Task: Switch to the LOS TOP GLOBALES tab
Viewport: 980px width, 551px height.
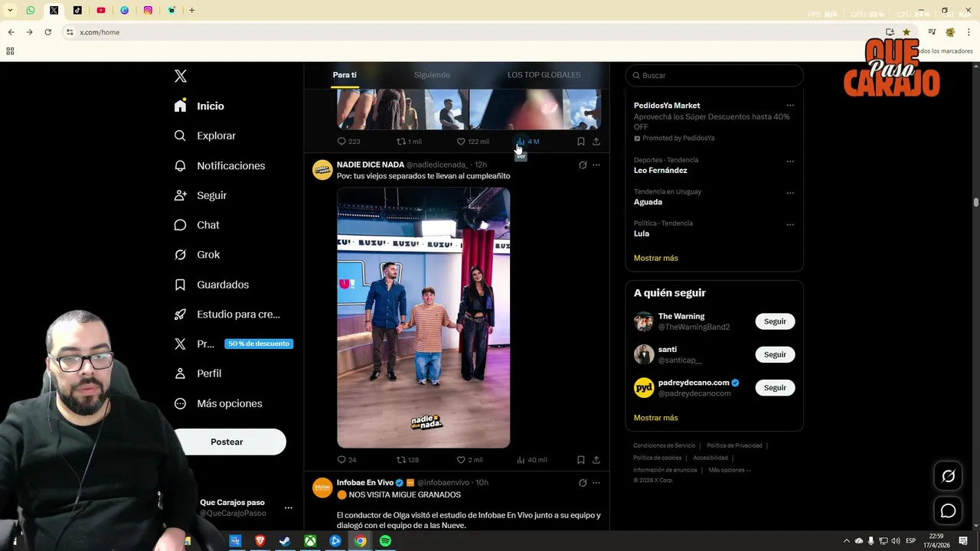Action: pos(544,75)
